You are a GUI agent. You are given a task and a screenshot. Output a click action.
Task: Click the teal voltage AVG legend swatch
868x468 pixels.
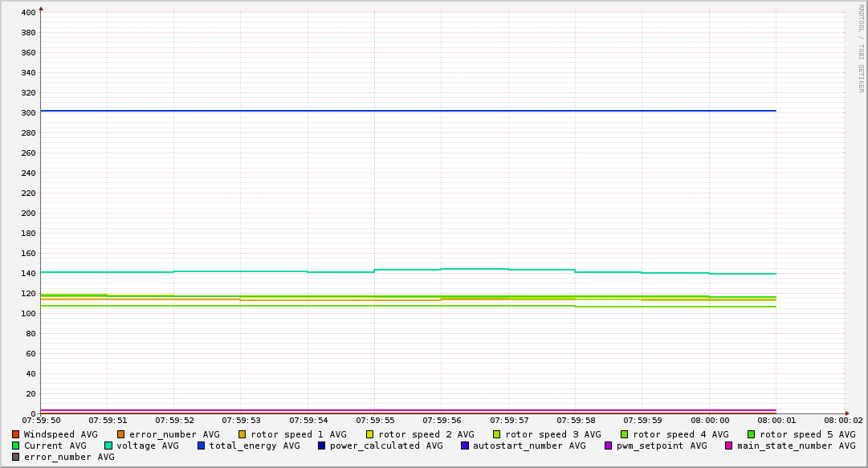(x=108, y=446)
